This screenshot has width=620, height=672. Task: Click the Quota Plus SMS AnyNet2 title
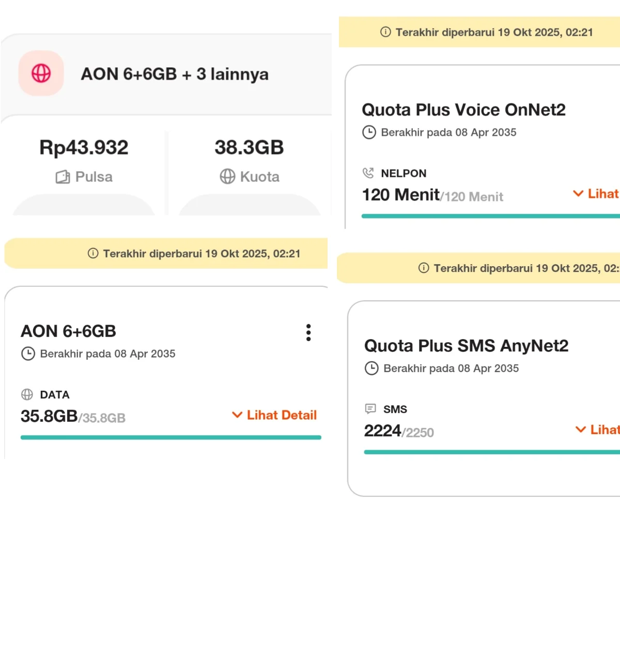coord(467,345)
